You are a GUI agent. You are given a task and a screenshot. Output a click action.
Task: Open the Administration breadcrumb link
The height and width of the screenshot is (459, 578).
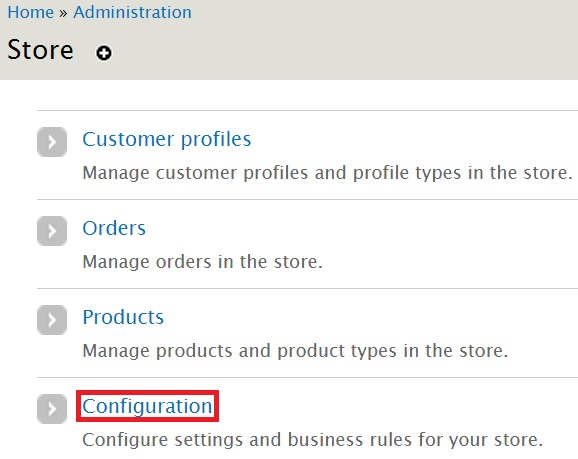pyautogui.click(x=133, y=12)
